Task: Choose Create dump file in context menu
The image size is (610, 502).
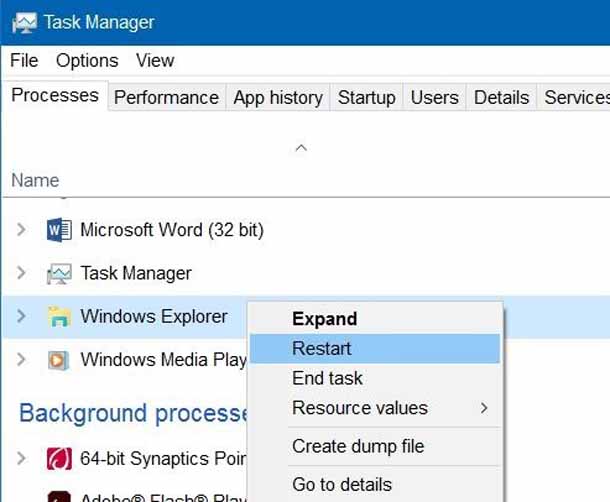Action: click(375, 446)
